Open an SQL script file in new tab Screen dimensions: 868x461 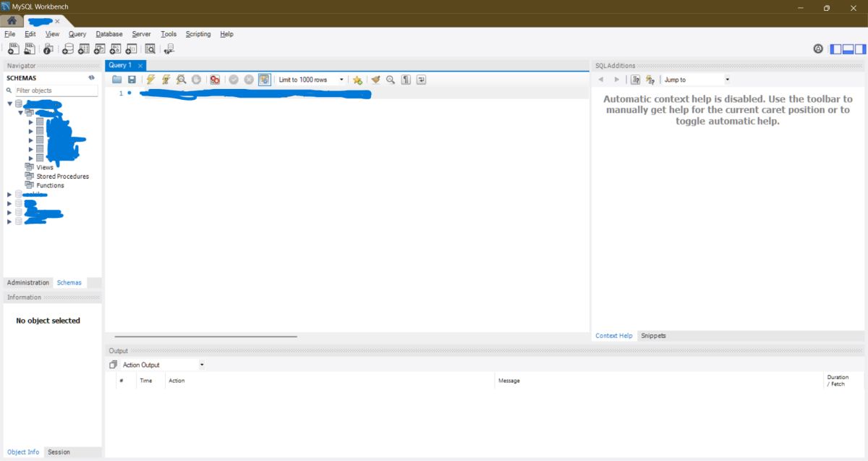[x=30, y=49]
